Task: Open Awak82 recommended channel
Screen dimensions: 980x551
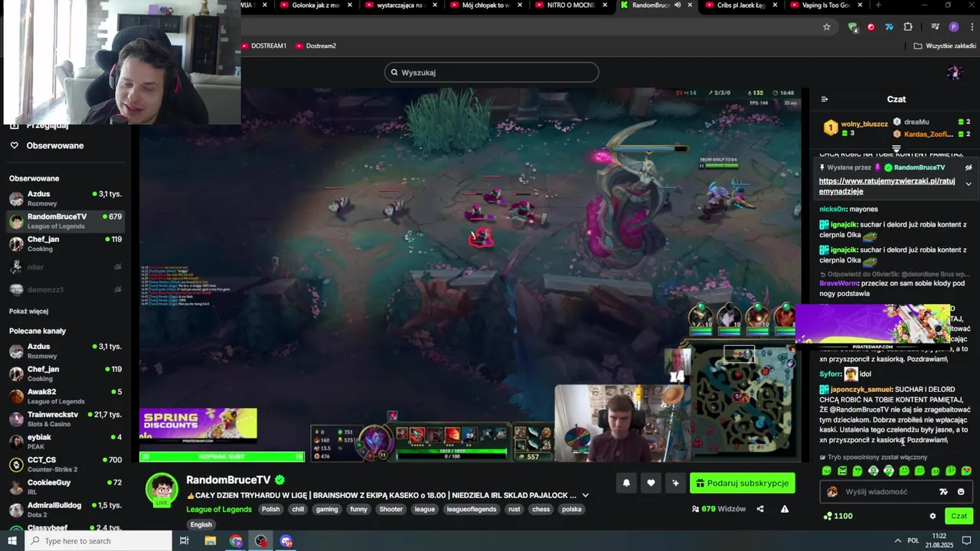Action: pos(65,396)
